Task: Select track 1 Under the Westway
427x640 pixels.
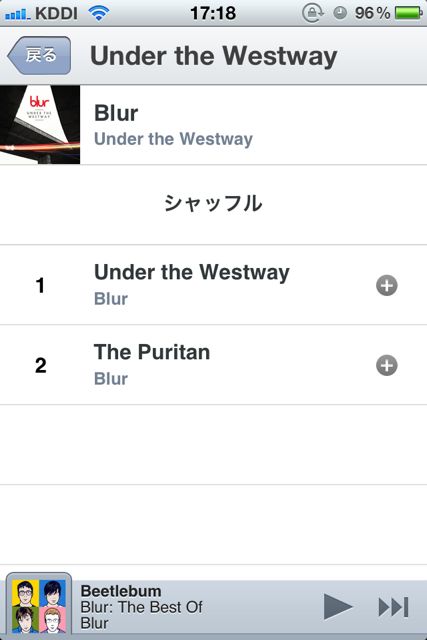Action: click(214, 285)
